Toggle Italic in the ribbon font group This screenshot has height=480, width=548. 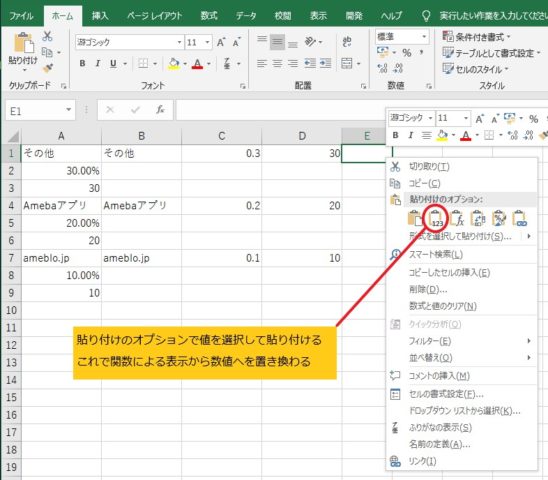point(98,63)
